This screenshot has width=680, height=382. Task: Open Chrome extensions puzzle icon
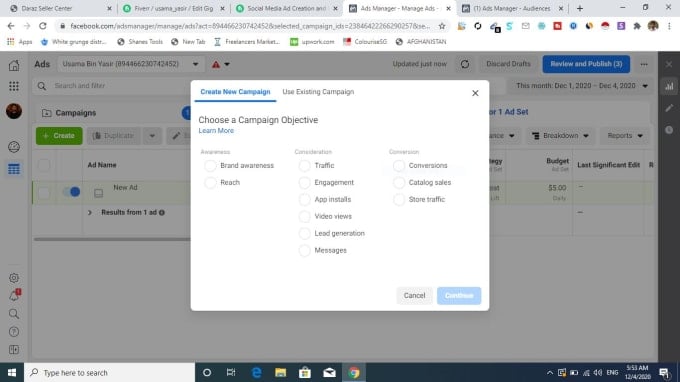pos(637,26)
